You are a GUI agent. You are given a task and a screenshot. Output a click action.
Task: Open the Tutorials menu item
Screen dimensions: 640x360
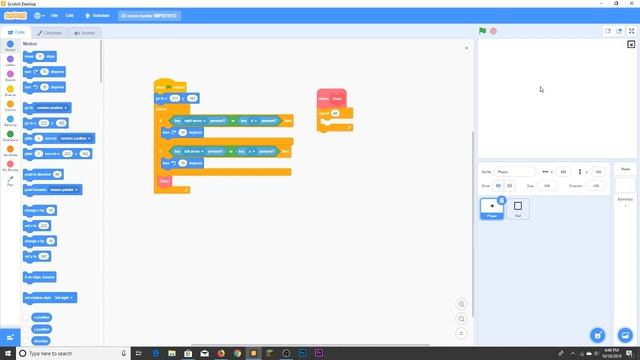coord(97,16)
